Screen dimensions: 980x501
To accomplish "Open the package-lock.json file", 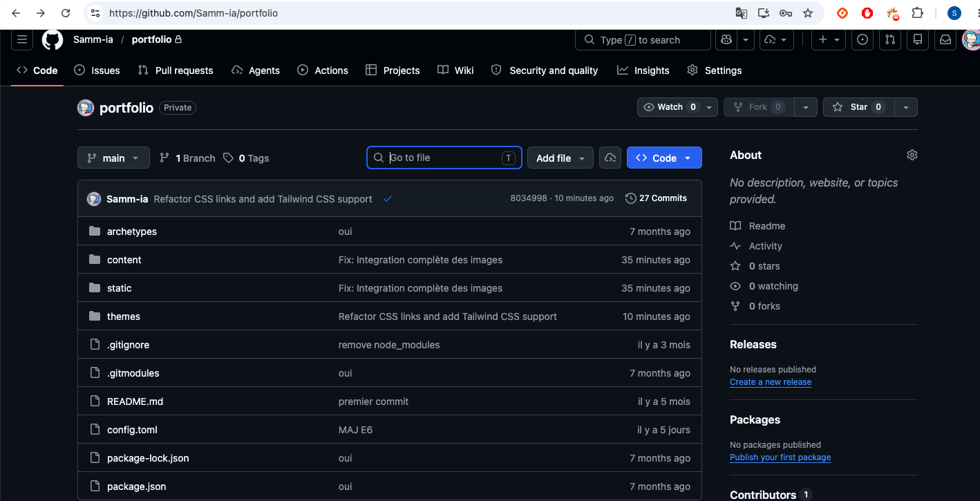I will (x=148, y=458).
